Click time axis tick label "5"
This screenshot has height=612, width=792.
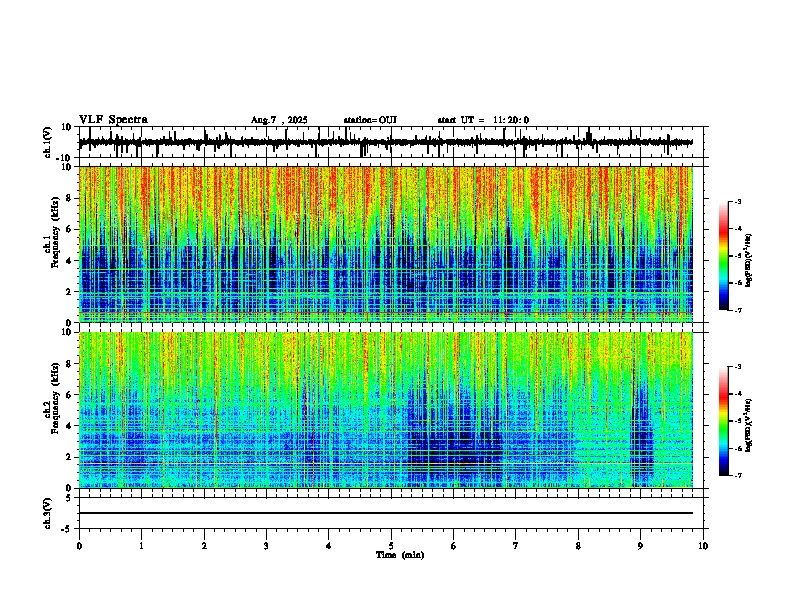(391, 546)
